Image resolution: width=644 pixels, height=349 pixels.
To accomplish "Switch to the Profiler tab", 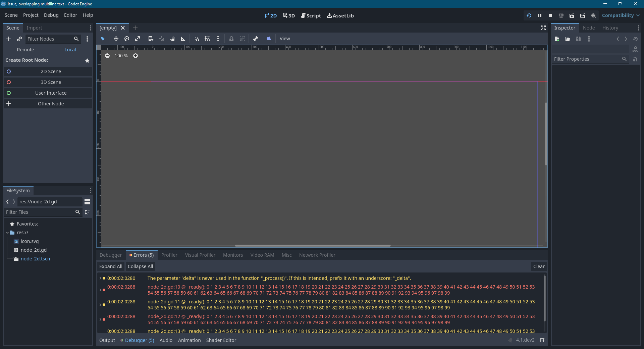I will pyautogui.click(x=169, y=255).
